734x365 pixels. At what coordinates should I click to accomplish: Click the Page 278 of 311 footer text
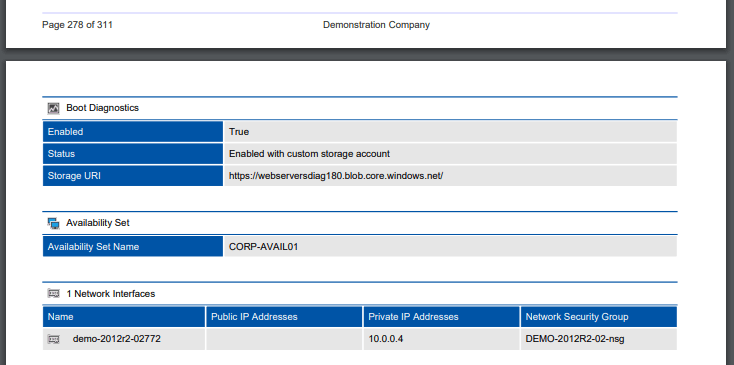point(77,25)
